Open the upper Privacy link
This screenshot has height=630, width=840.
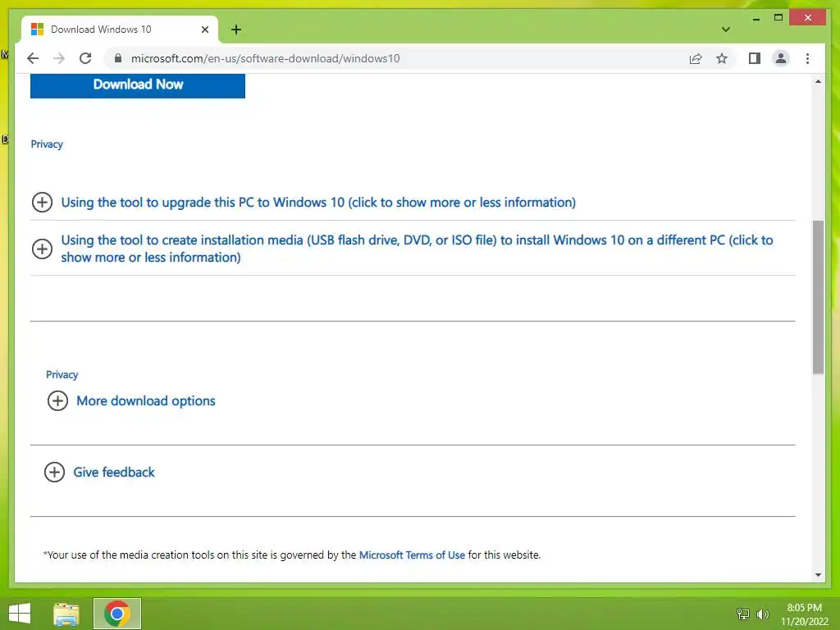click(47, 144)
